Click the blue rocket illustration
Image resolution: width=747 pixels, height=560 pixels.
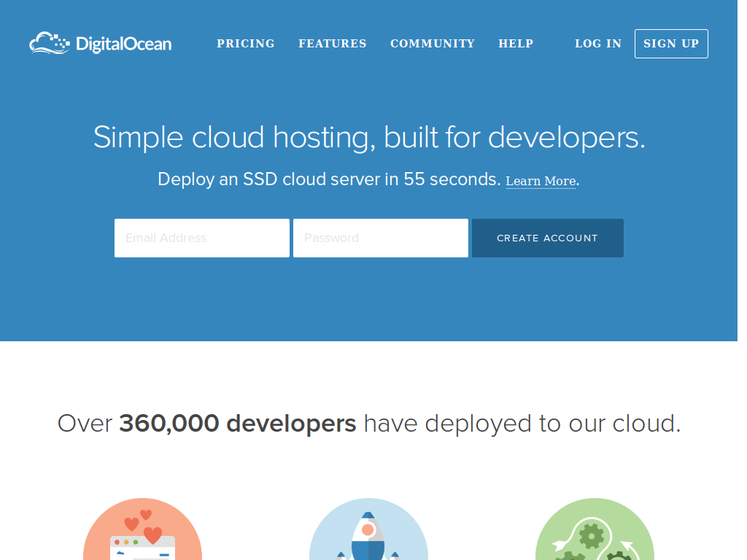pos(368,529)
